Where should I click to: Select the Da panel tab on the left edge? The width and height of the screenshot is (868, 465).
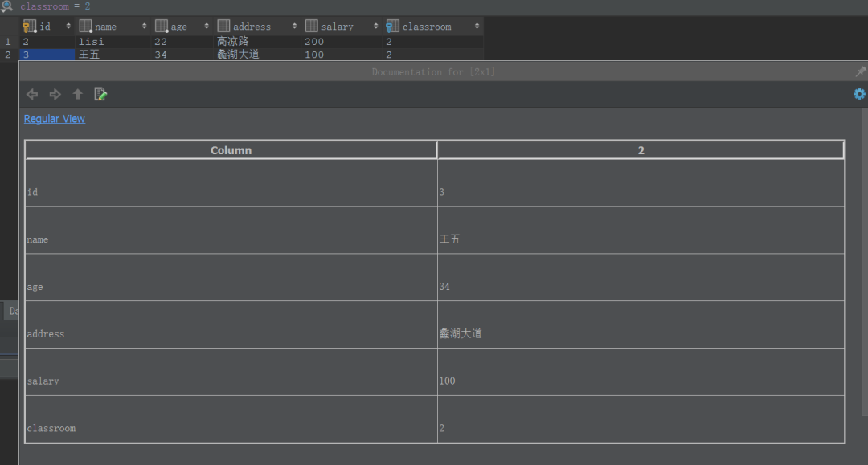pos(12,310)
